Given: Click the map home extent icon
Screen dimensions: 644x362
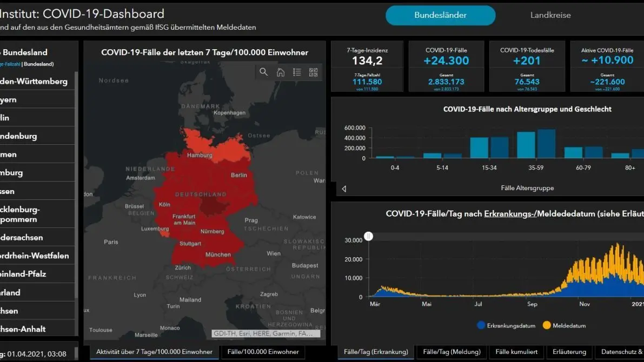Looking at the screenshot, I should pyautogui.click(x=281, y=72).
